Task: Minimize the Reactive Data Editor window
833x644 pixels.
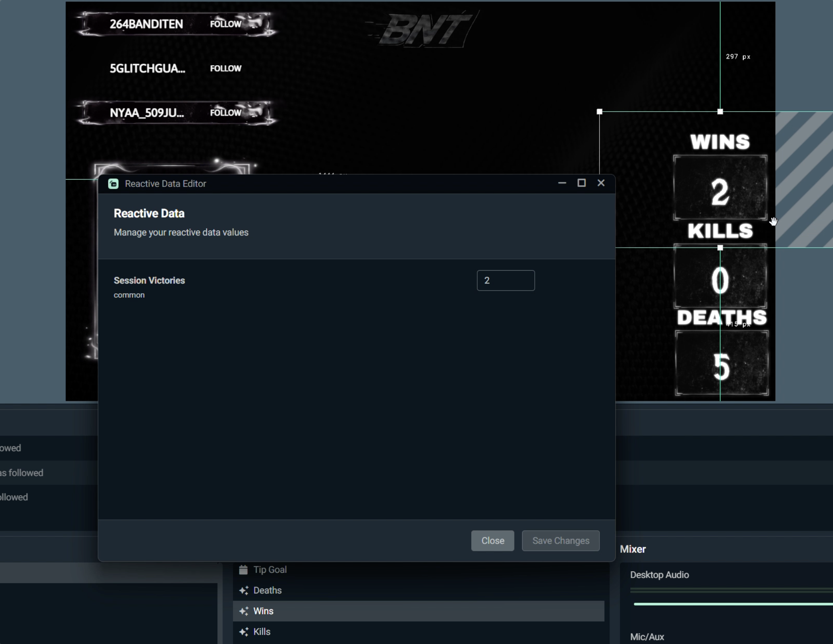Action: pos(562,183)
